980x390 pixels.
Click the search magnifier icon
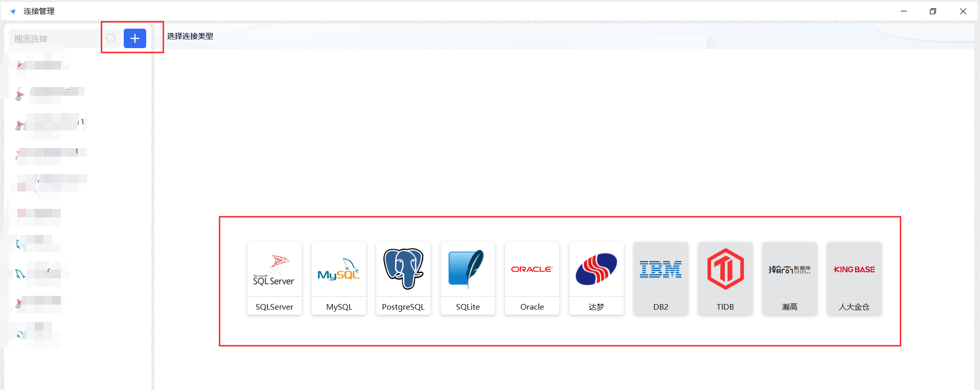tap(111, 38)
